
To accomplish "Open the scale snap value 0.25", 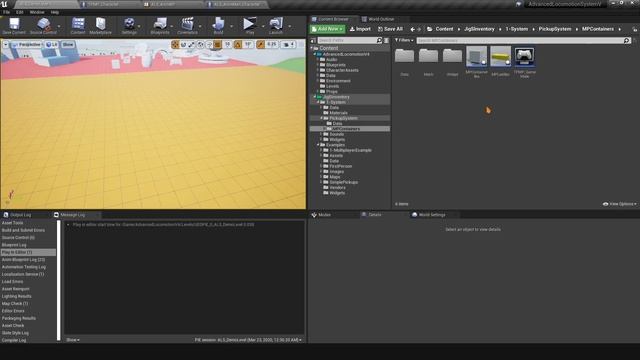I will click(x=271, y=44).
